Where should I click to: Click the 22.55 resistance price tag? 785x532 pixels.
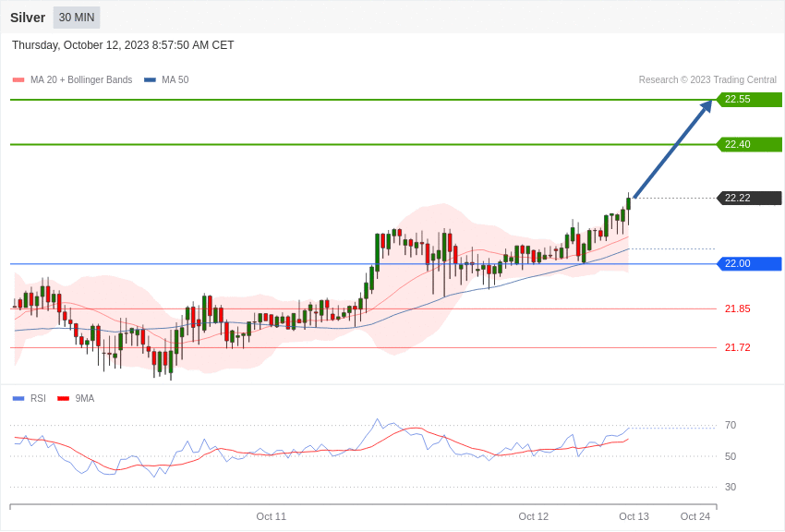(x=750, y=99)
